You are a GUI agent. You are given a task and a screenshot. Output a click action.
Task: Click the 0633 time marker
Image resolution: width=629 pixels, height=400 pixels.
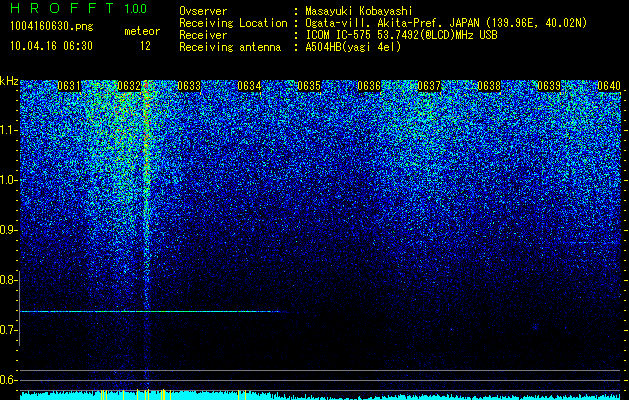[x=189, y=86]
